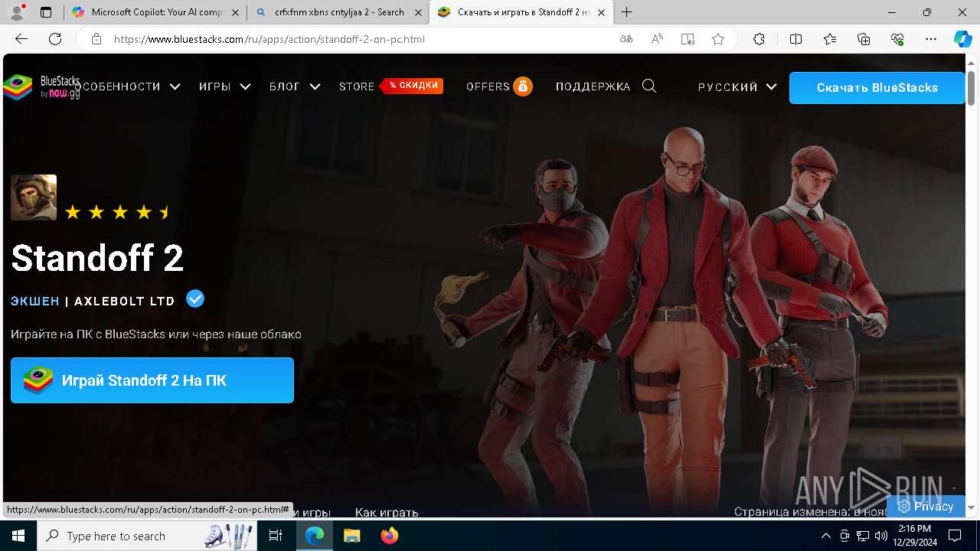Viewport: 980px width, 551px height.
Task: Open the Favorites list icon
Action: [830, 39]
